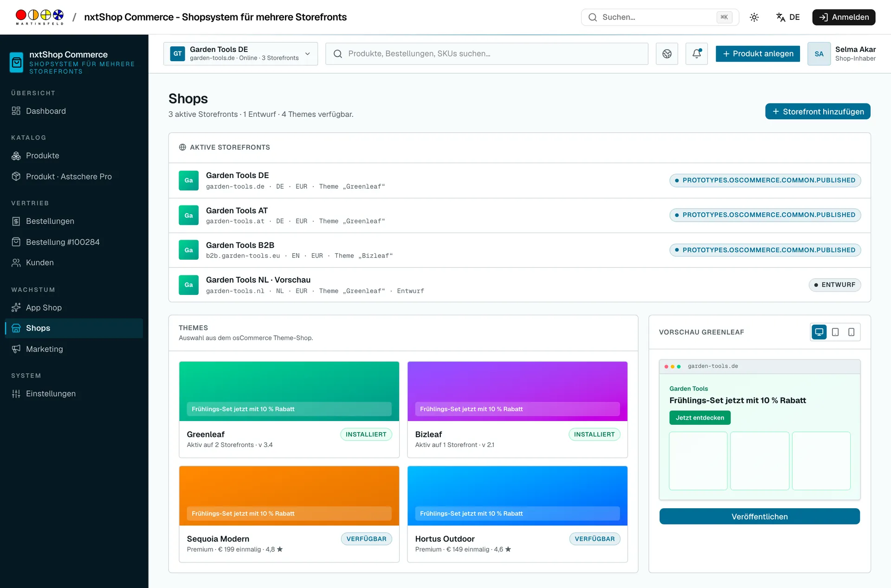
Task: Click the Kunden people icon
Action: (16, 262)
